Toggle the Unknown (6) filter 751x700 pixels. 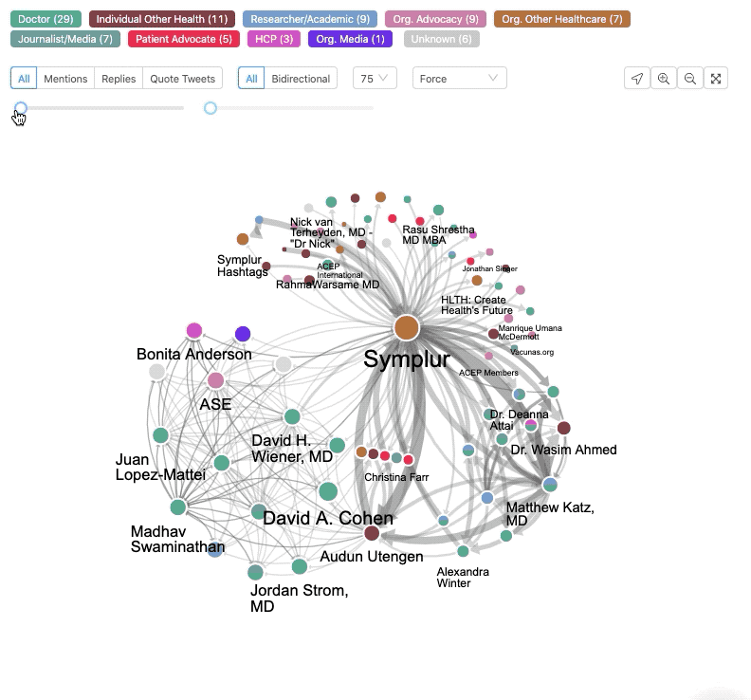(442, 39)
